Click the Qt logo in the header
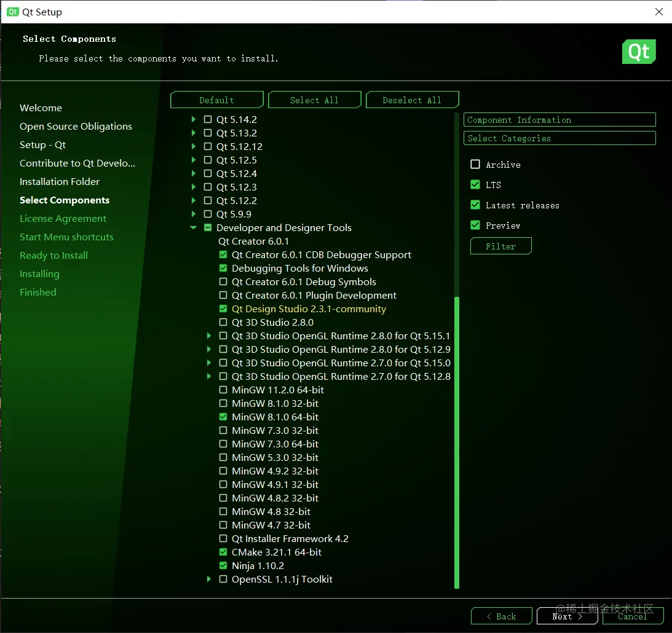672x633 pixels. click(x=639, y=52)
